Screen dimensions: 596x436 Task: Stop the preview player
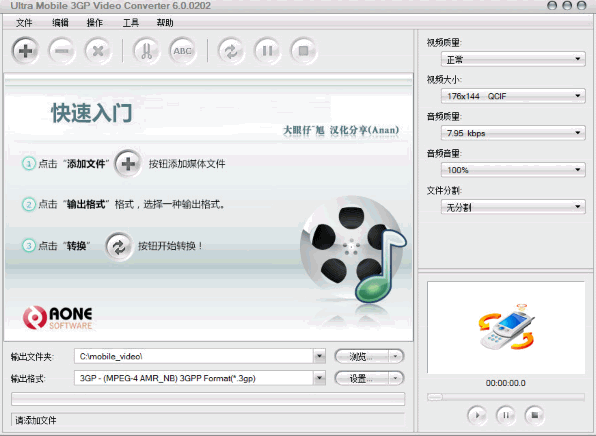pyautogui.click(x=534, y=415)
